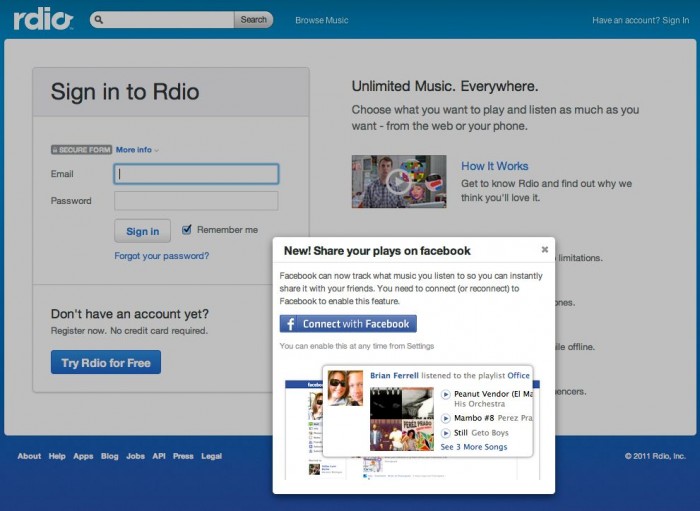This screenshot has width=700, height=511.
Task: Open Brian Ferrell profile link
Action: 394,375
